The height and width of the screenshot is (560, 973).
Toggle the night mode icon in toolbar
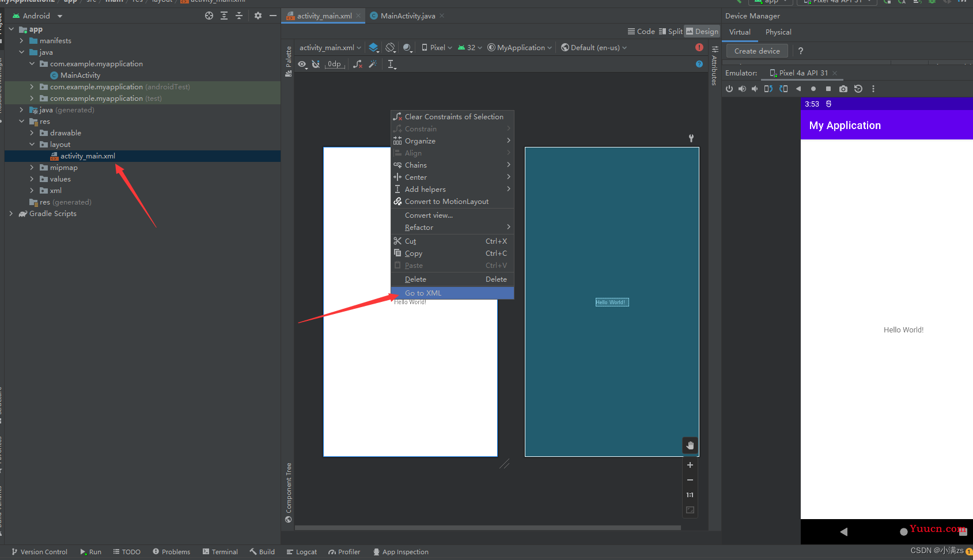tap(408, 47)
